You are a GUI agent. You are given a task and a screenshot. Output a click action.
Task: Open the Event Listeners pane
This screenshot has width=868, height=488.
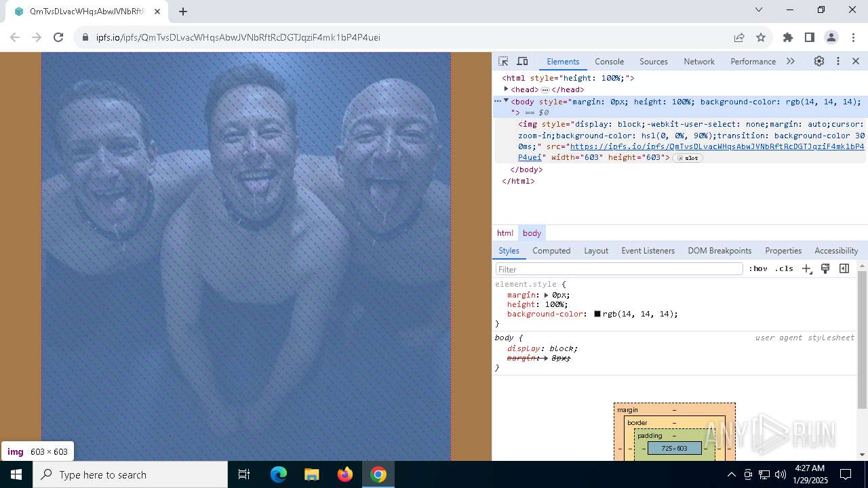click(648, 250)
